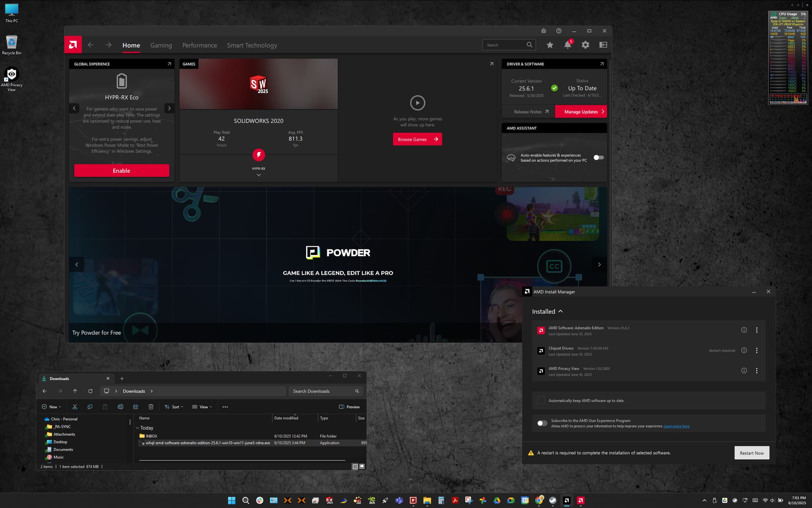Click Manage Updates button
This screenshot has height=508, width=812.
(581, 112)
